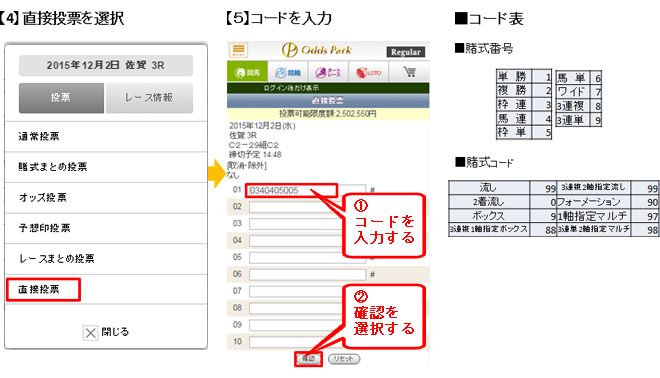Choose オッズ投票 from the list

point(106,197)
